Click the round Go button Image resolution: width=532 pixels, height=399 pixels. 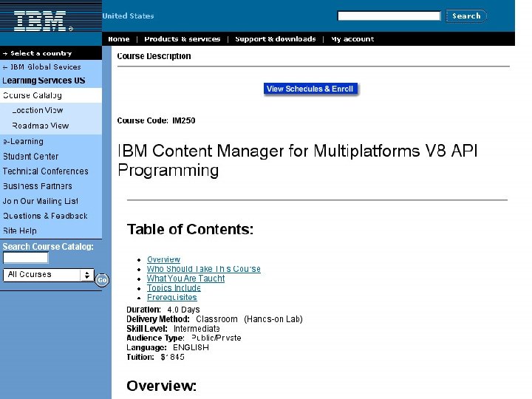102,280
